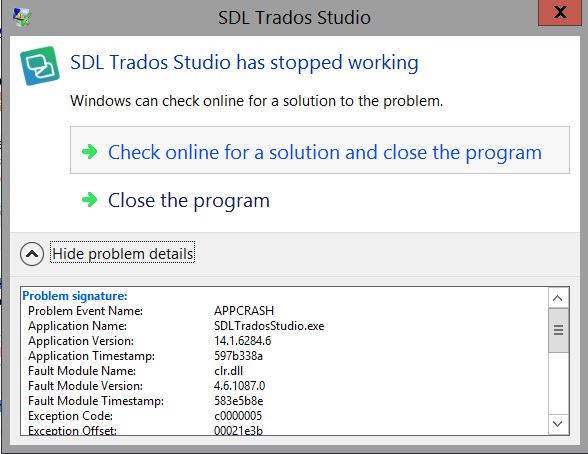
Task: Click the fault module version 4.6.1087.0
Action: coord(240,386)
